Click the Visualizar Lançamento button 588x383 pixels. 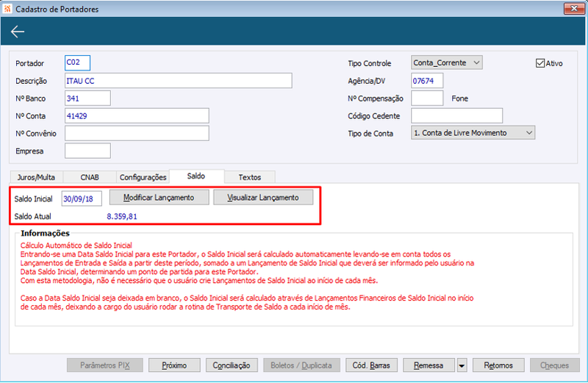pyautogui.click(x=263, y=197)
